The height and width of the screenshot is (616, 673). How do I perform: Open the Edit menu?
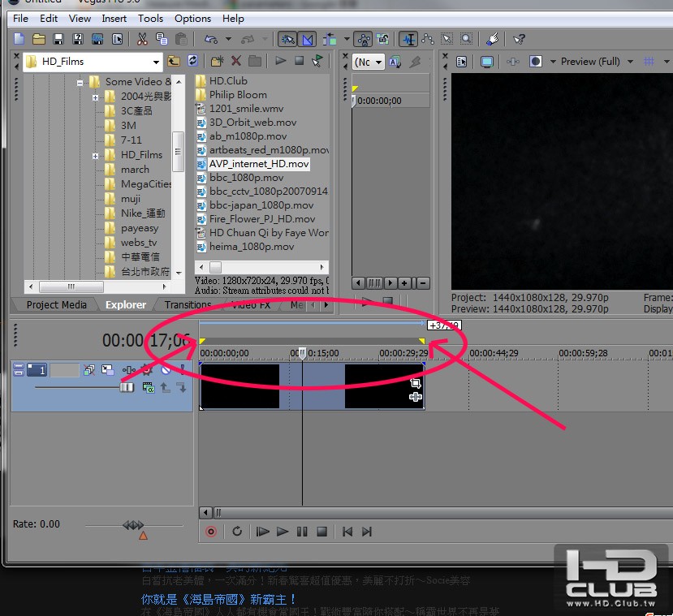pos(49,19)
